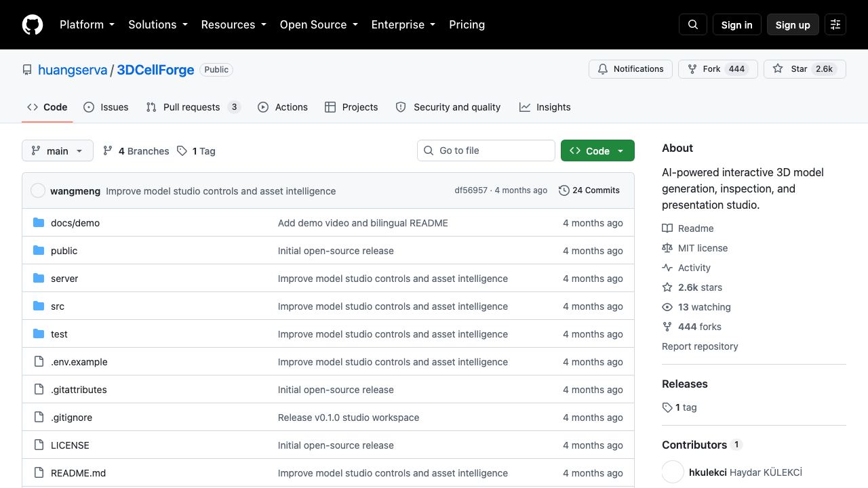
Task: Open 'Add demo video and bilingual README' commit
Action: pos(363,223)
